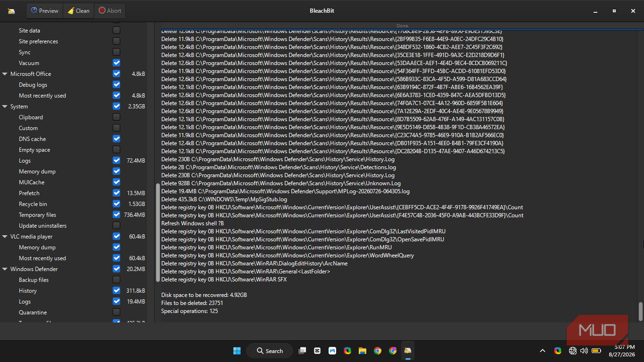Click the Clean button
Viewport: 644px width, 362px height.
point(78,10)
